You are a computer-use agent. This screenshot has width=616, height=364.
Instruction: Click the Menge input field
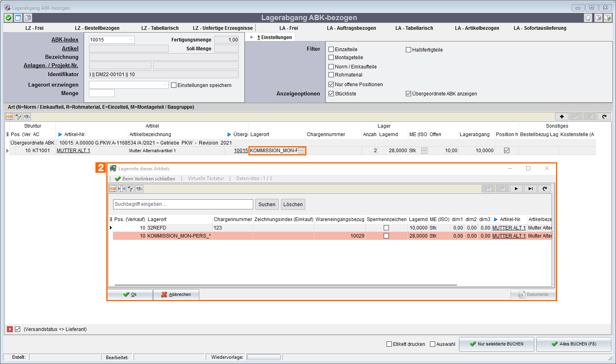(x=102, y=93)
